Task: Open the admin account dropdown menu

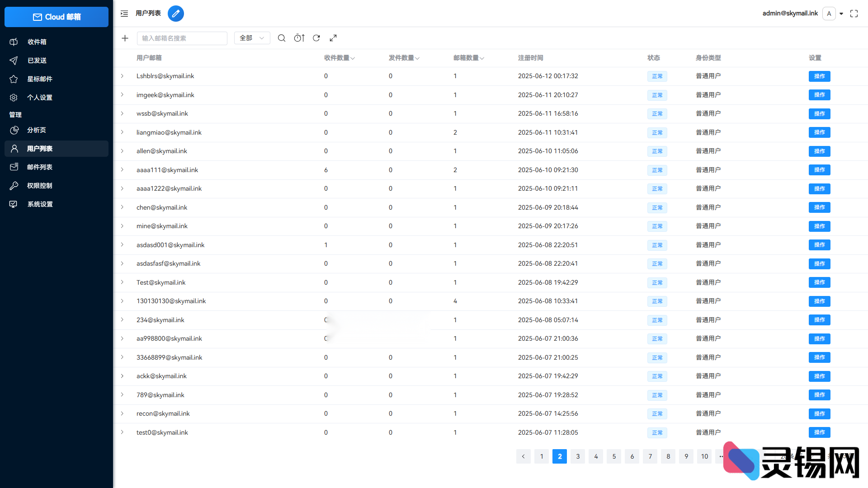Action: tap(841, 14)
